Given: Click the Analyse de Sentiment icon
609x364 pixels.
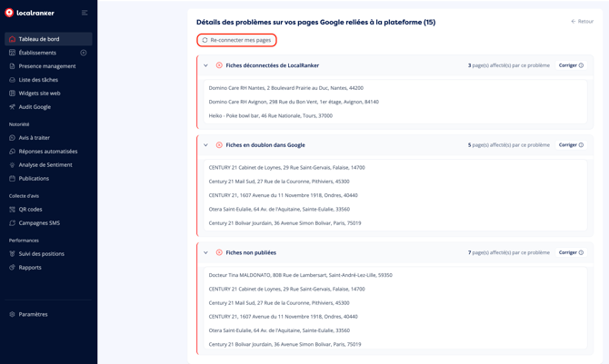Looking at the screenshot, I should click(x=12, y=165).
